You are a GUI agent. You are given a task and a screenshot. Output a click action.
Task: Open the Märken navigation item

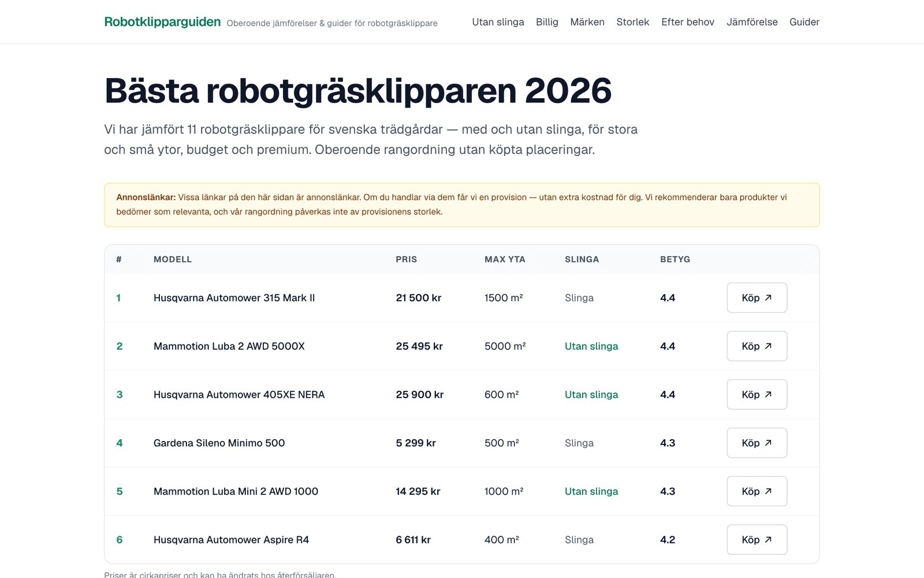[x=587, y=22]
